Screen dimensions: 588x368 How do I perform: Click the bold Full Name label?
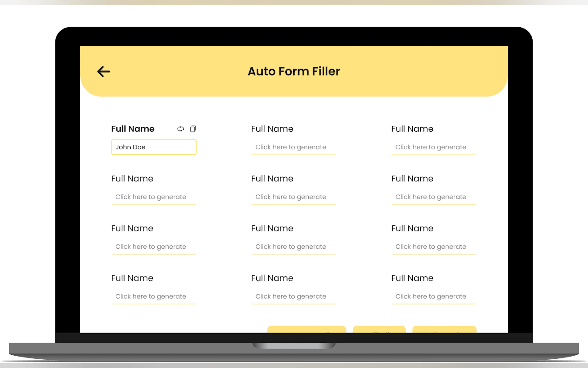click(133, 129)
